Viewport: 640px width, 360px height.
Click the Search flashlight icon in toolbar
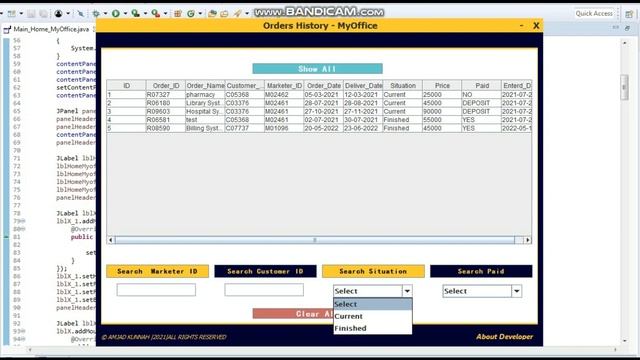238,13
